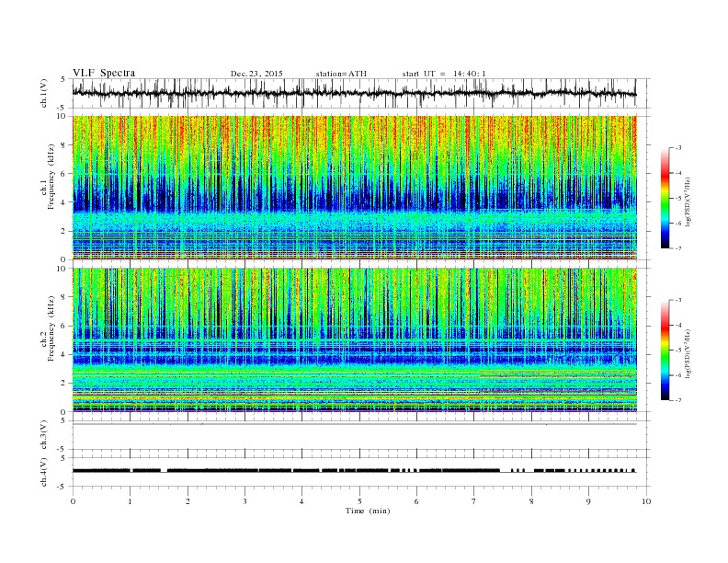The height and width of the screenshot is (563, 728).
Task: Click the "ch.4(V)" axis label
Action: [44, 472]
